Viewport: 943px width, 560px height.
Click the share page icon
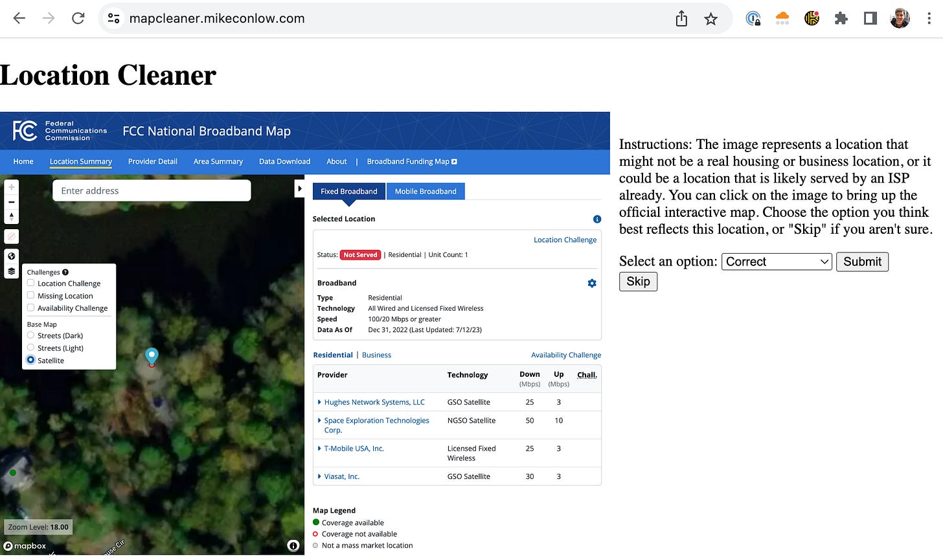point(681,19)
